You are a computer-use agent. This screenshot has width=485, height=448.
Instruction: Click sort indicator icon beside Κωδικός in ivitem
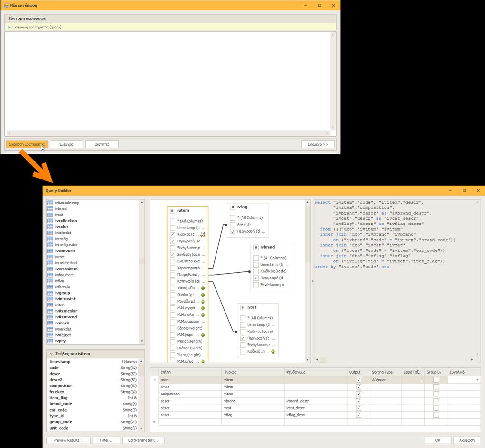(203, 234)
